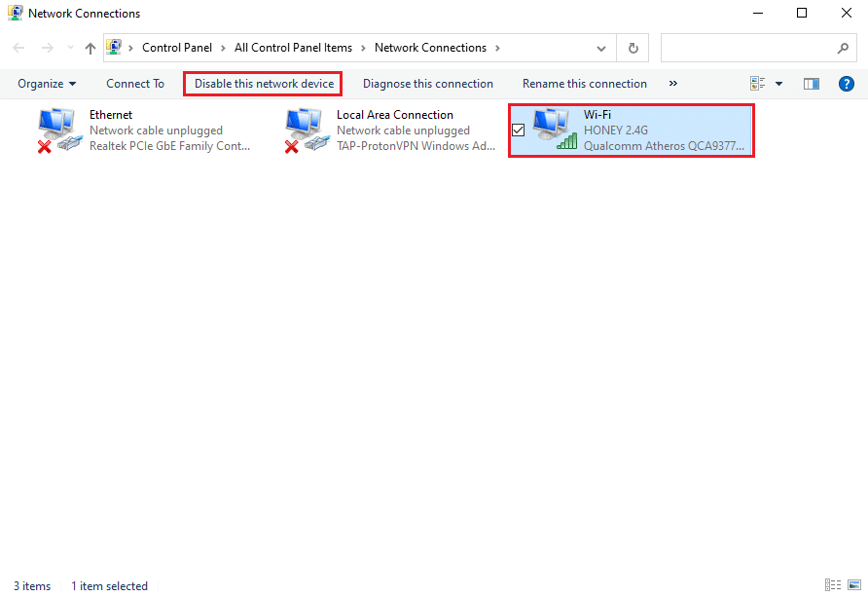Select the Local Area Connection adapter icon

point(306,131)
